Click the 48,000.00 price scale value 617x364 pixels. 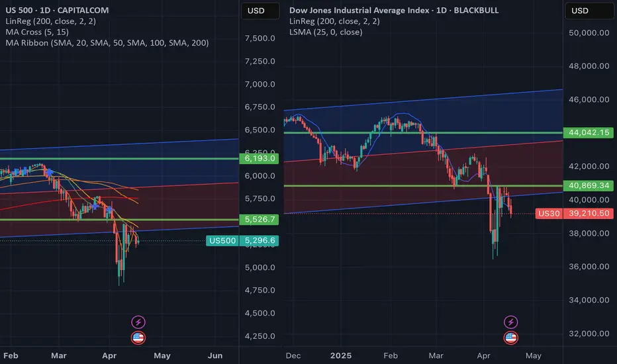tap(589, 66)
